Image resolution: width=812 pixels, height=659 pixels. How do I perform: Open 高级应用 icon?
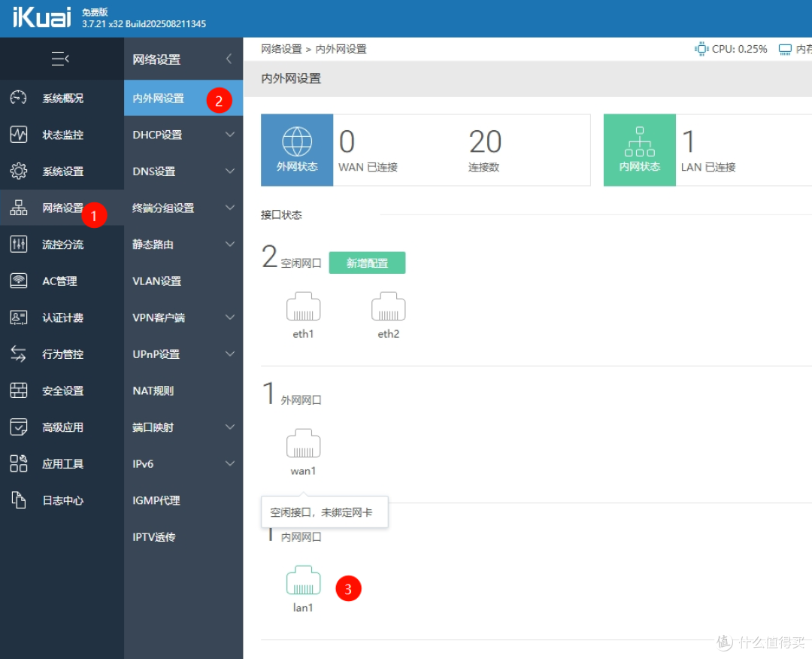19,427
